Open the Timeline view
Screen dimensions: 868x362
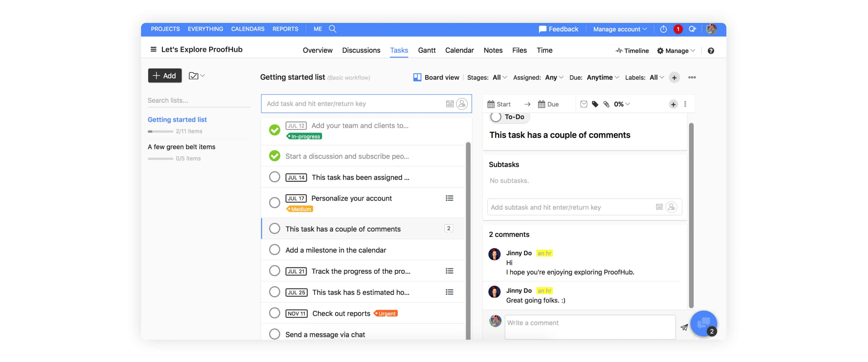pyautogui.click(x=632, y=50)
